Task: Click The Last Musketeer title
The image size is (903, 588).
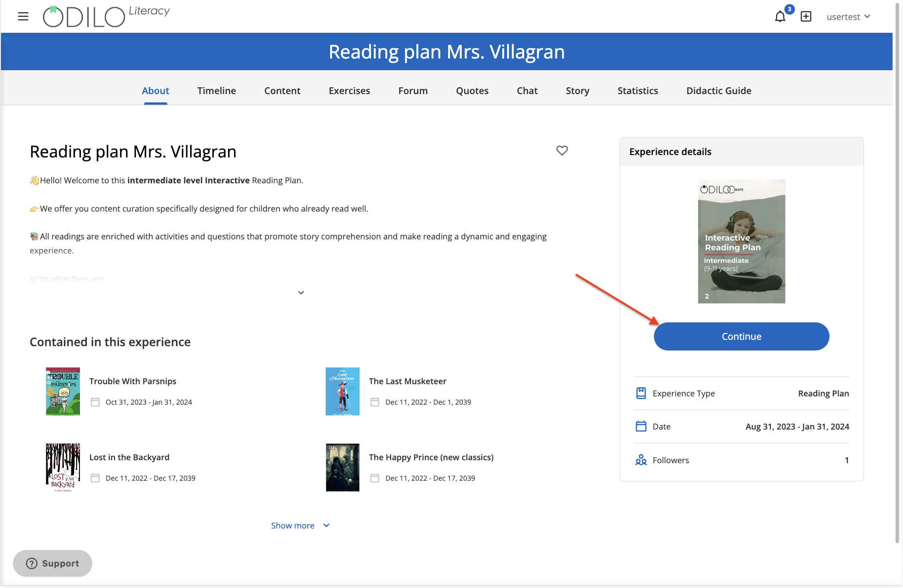Action: (408, 381)
